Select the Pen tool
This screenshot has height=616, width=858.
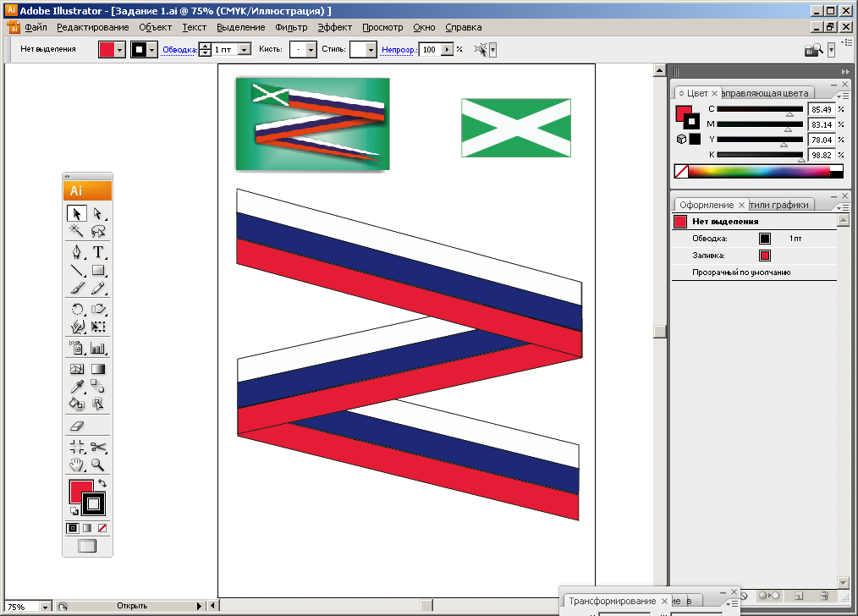click(x=77, y=252)
